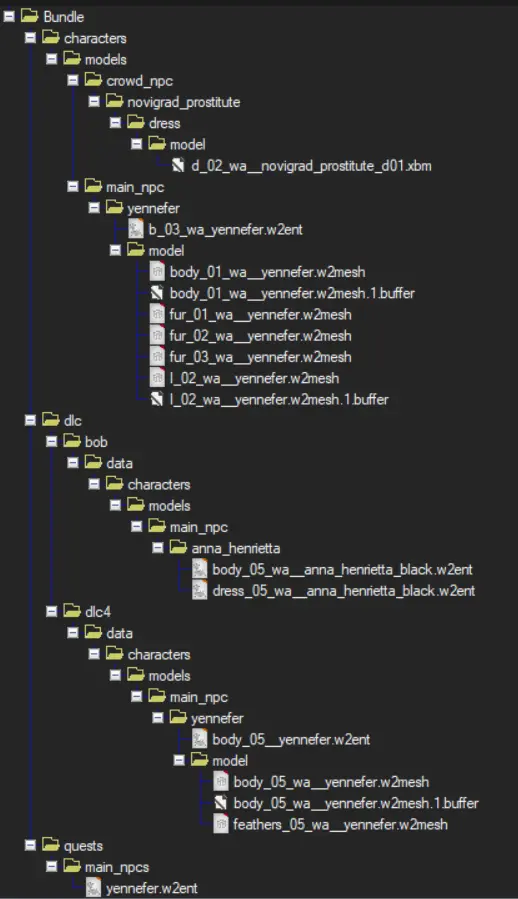Collapse the dlc4 folder node
This screenshot has width=518, height=899.
coord(52,612)
